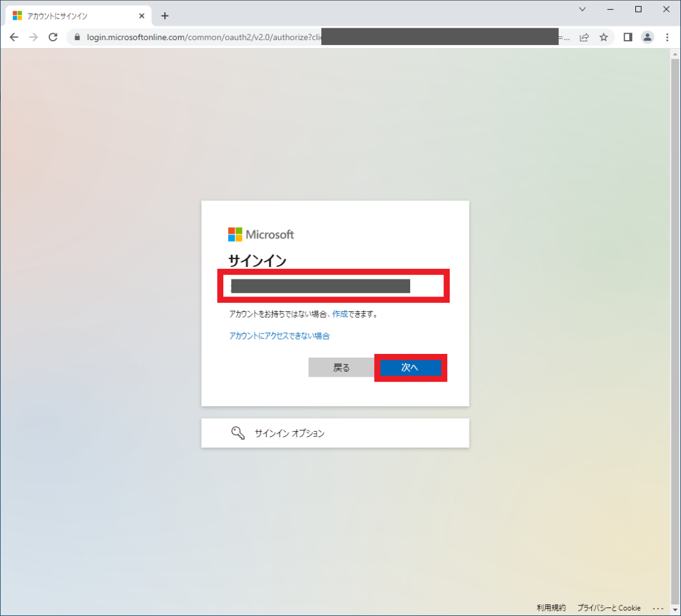The height and width of the screenshot is (616, 681).
Task: Select the アカウントにサインイン tab
Action: click(78, 16)
